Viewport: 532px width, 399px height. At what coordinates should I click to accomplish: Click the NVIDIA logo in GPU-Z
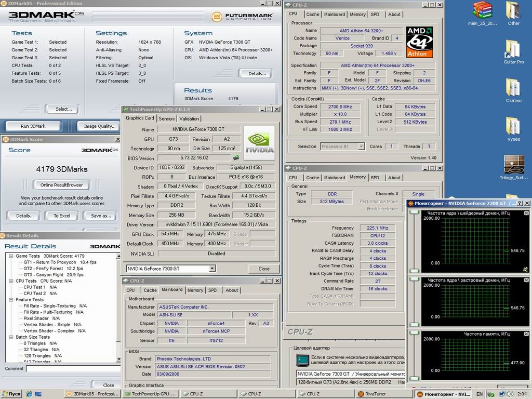pos(260,143)
